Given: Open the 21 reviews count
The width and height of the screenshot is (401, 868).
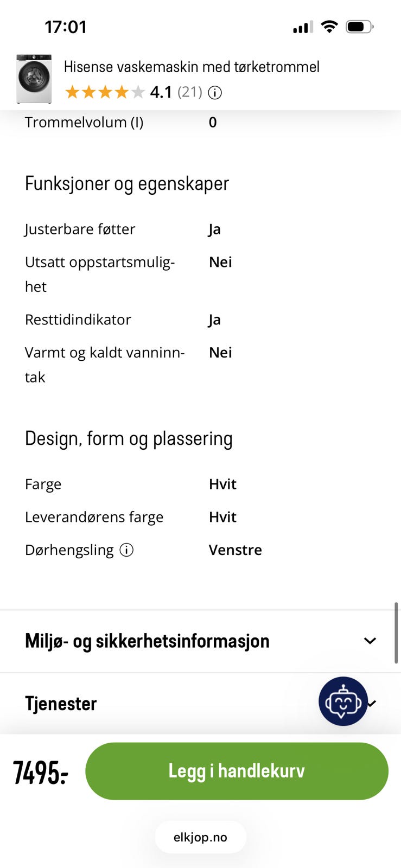Looking at the screenshot, I should 189,92.
